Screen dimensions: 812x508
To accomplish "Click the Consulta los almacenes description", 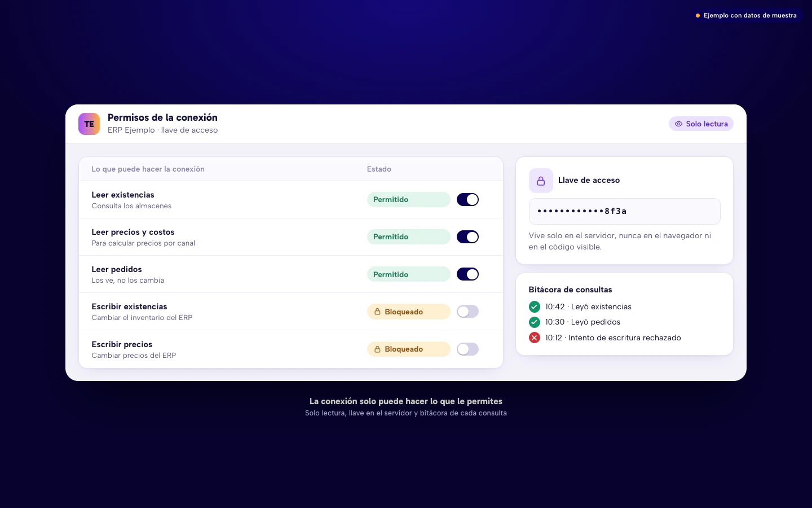I will [131, 206].
